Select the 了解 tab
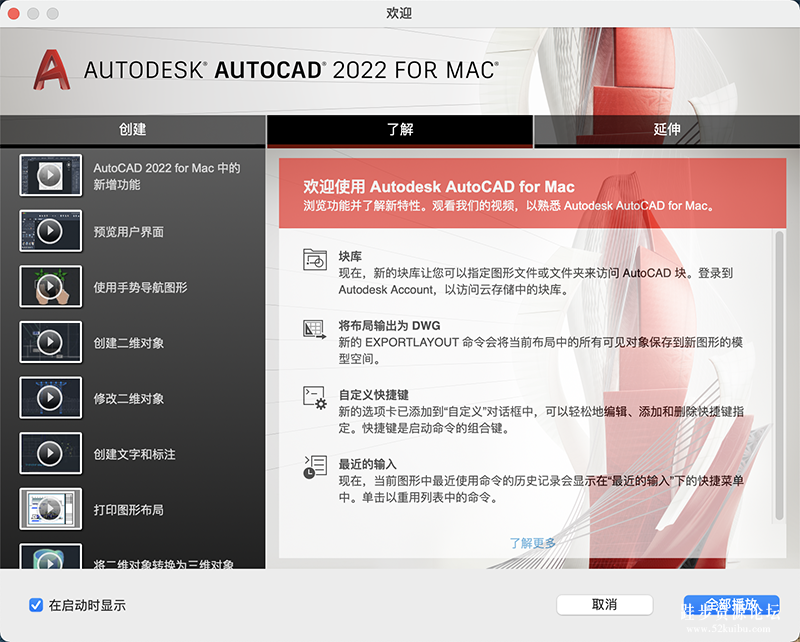The image size is (800, 642). tap(400, 130)
